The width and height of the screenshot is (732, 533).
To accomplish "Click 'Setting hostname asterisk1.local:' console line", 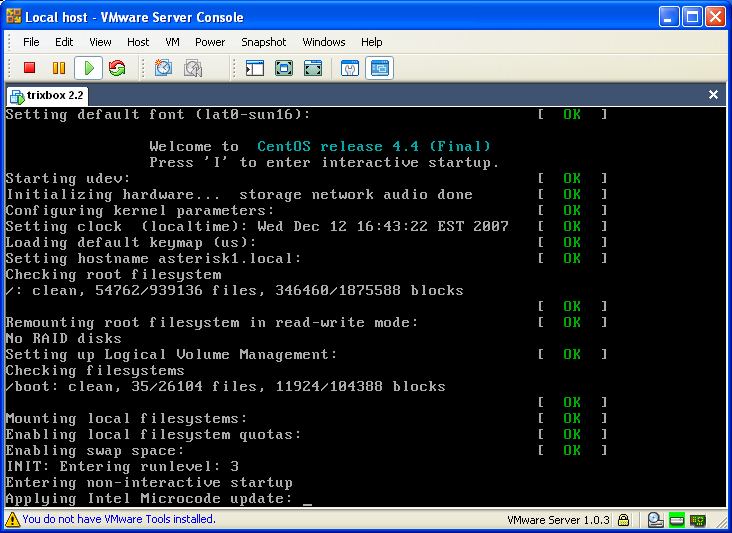I will pos(153,259).
